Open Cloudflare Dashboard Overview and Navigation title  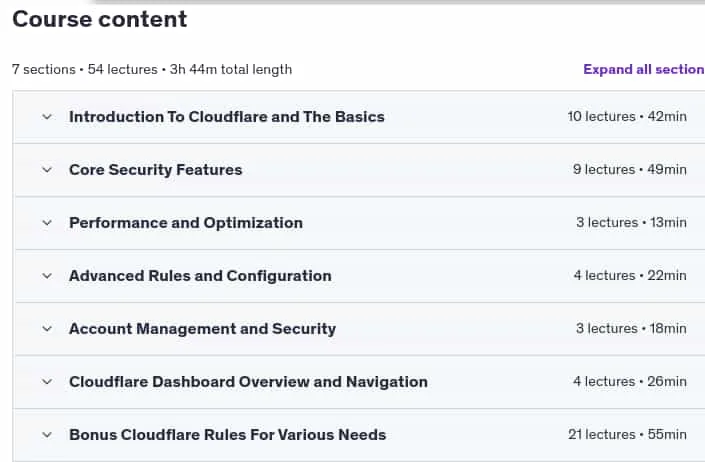tap(248, 382)
